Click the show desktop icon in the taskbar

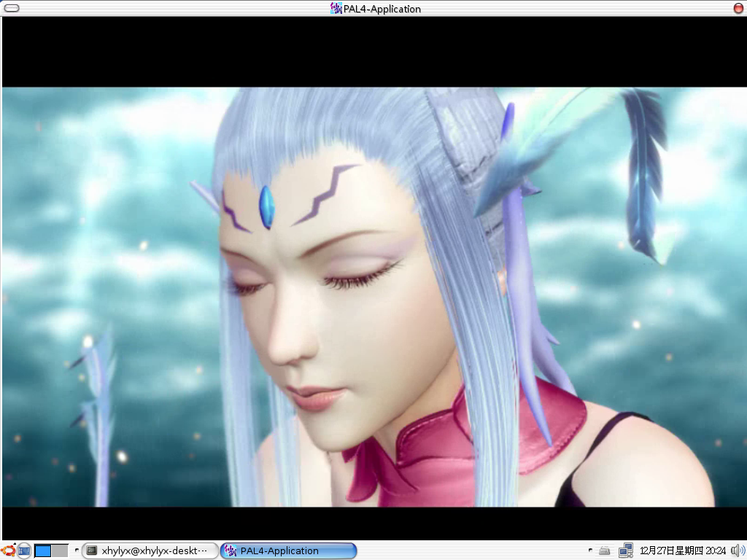(24, 551)
